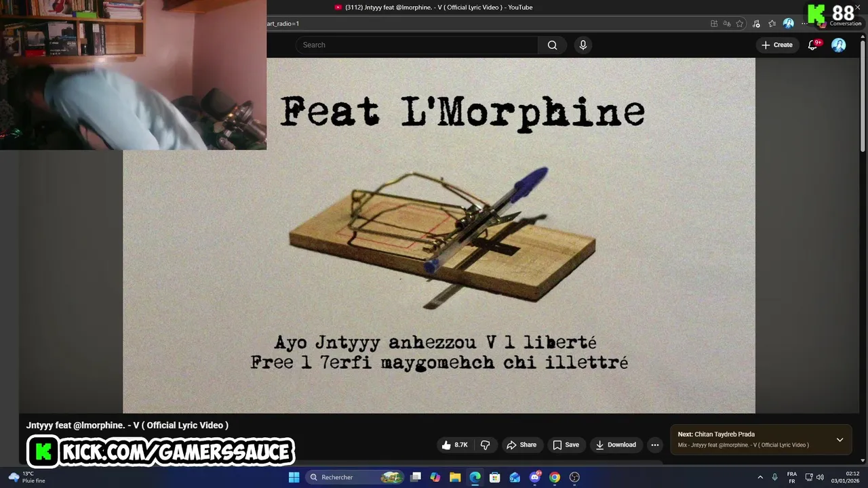Viewport: 868px width, 488px height.
Task: Open more actions three-dot menu
Action: 654,445
